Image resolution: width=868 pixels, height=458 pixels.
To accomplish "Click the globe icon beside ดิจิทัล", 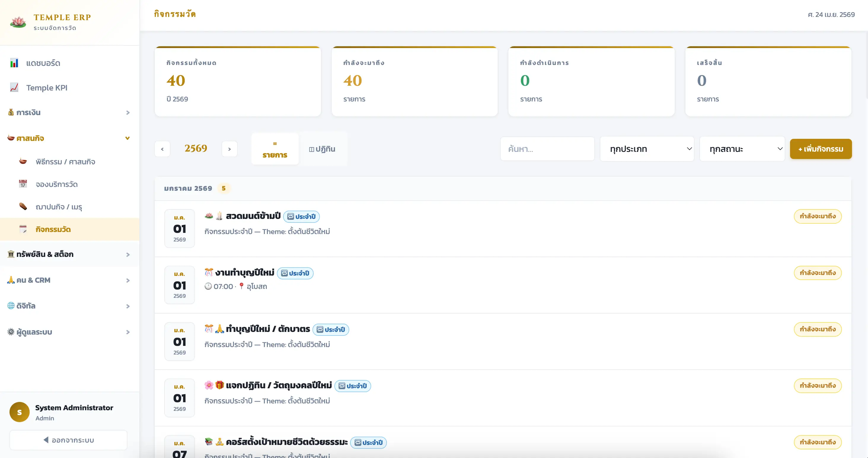I will click(x=11, y=306).
